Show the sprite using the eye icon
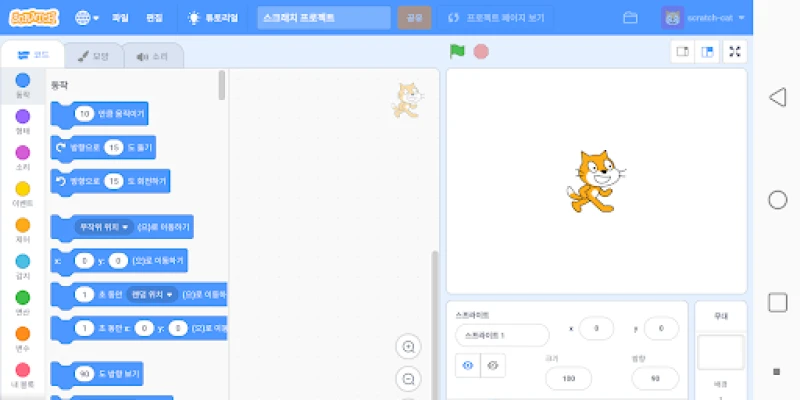 (x=468, y=366)
